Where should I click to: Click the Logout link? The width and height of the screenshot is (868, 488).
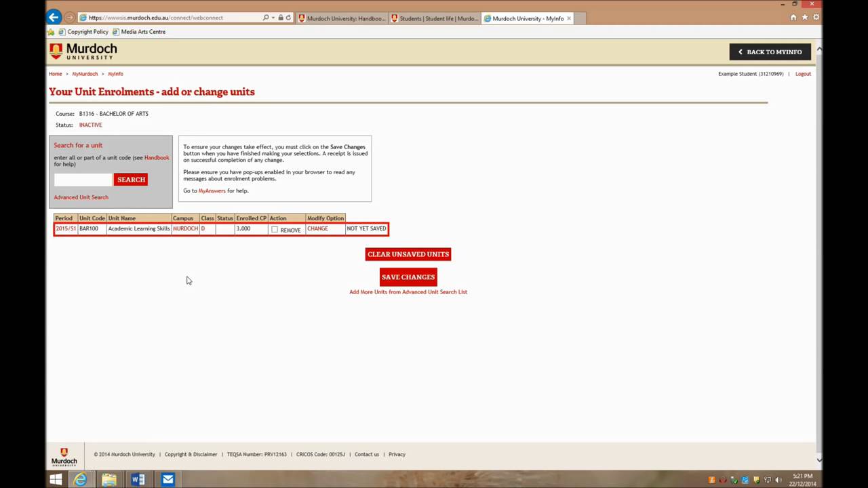coord(803,74)
